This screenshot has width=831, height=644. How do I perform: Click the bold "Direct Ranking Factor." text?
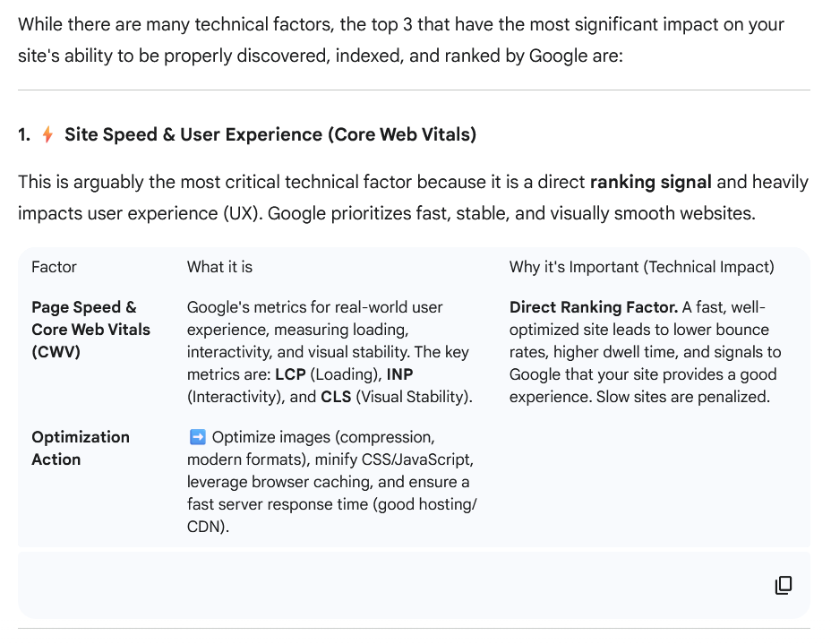coord(593,307)
